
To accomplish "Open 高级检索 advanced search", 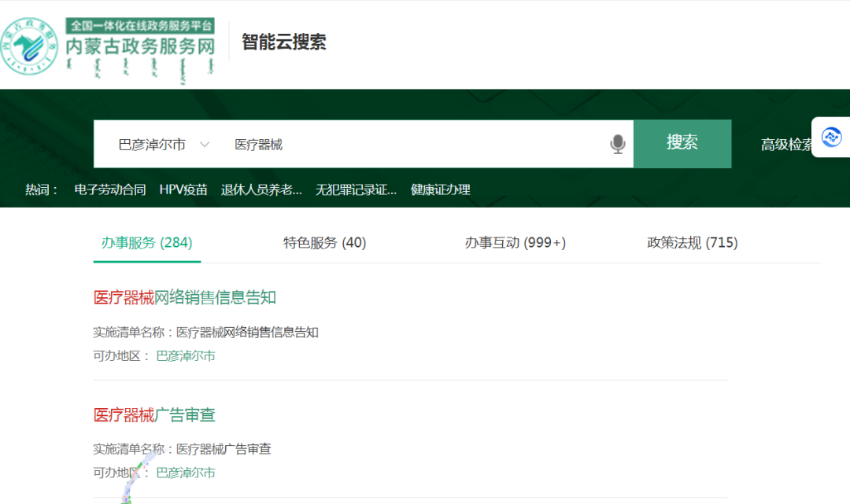I will (x=787, y=145).
